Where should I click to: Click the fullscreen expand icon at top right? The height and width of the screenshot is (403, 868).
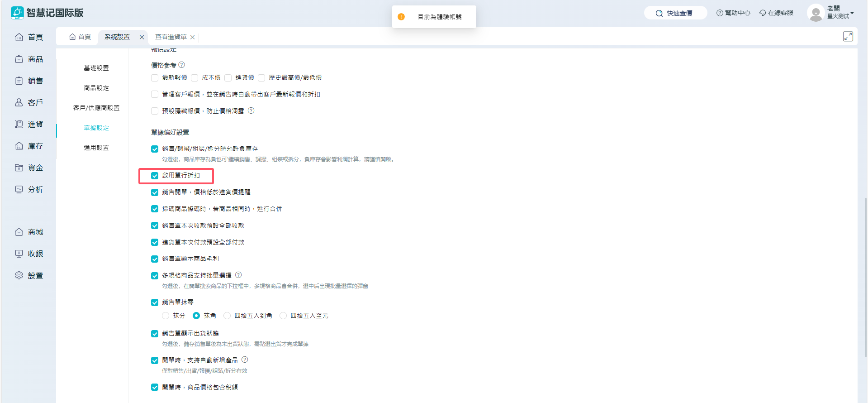(x=848, y=37)
